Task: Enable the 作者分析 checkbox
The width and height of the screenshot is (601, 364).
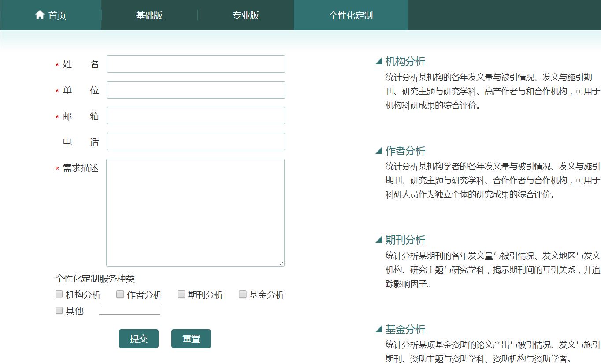Action: coord(120,294)
